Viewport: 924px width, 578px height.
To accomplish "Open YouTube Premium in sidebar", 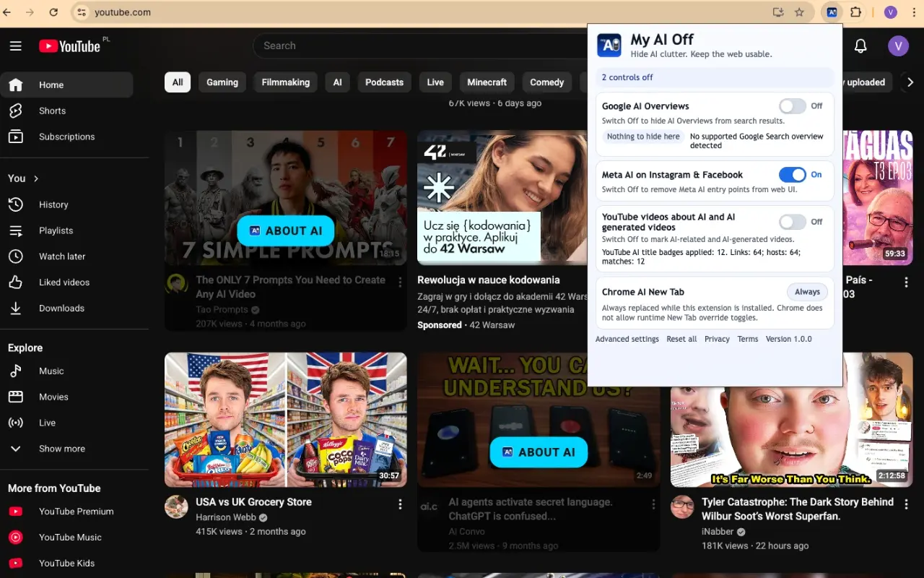I will 66,512.
